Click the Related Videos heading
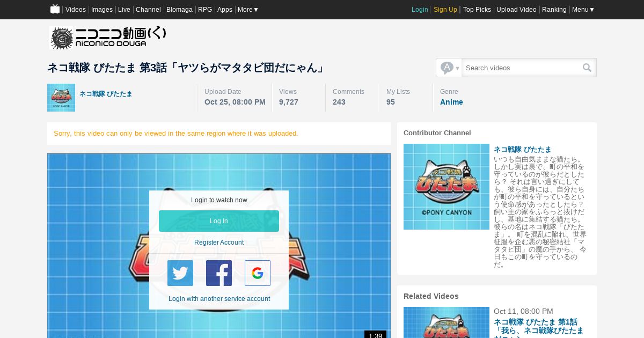Image resolution: width=644 pixels, height=338 pixels. click(431, 296)
